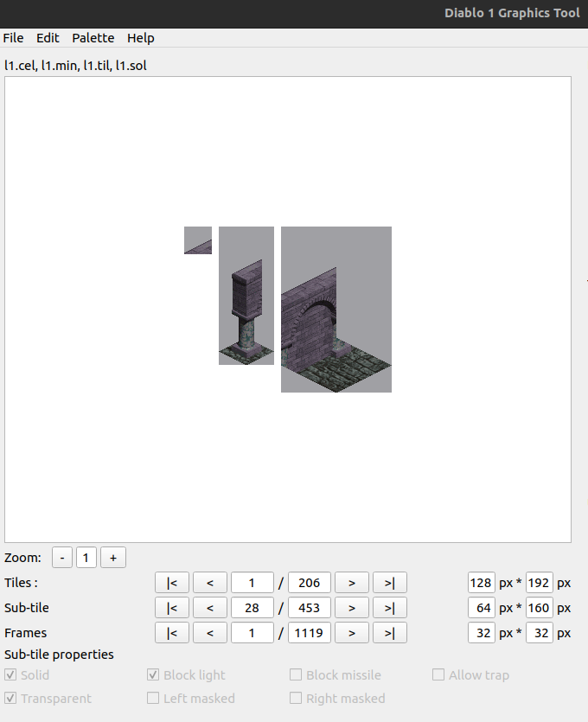The width and height of the screenshot is (588, 722).
Task: Jump to first tile in Tiles row
Action: (x=172, y=583)
